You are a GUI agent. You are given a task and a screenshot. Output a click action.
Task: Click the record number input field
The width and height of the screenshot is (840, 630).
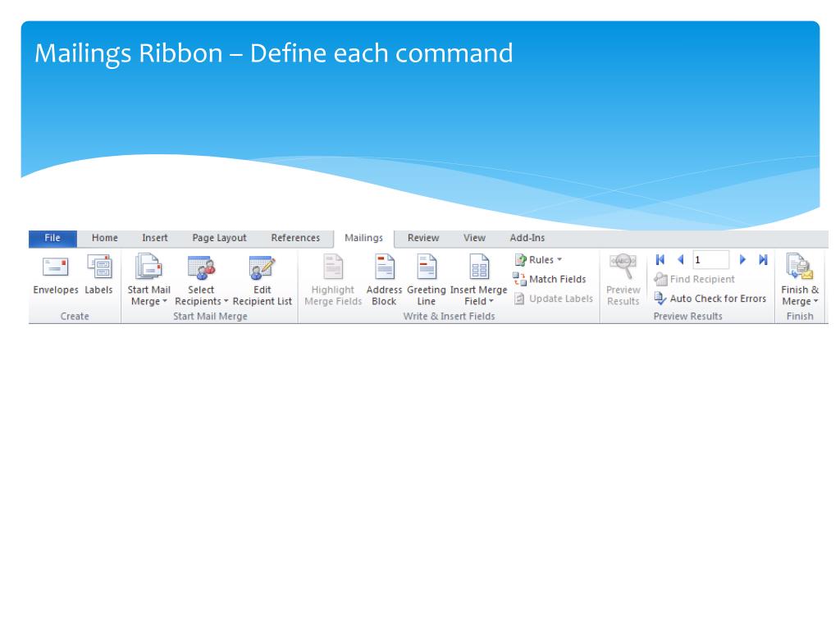710,260
